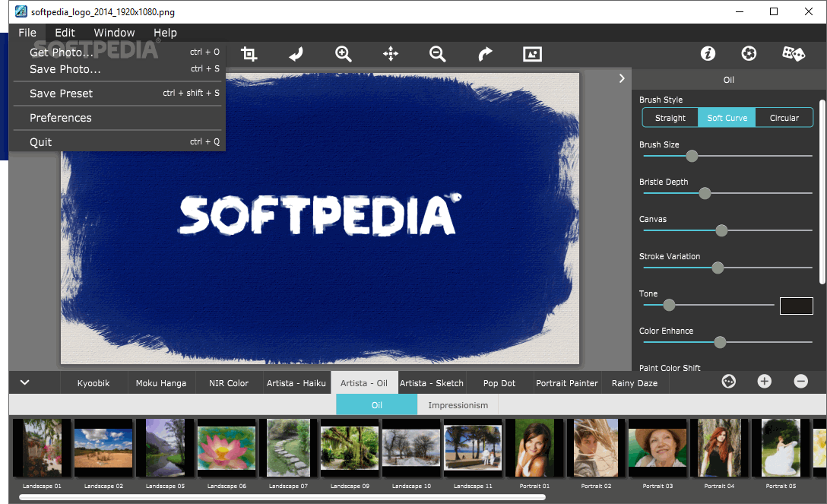The height and width of the screenshot is (504, 827).
Task: Select the Oil preset category
Action: pos(376,405)
